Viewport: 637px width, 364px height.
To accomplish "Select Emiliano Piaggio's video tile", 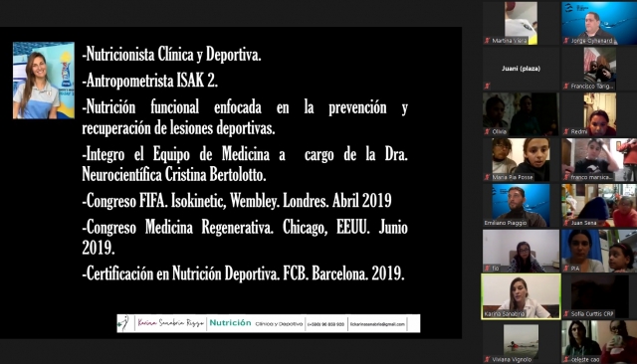I will (x=521, y=205).
